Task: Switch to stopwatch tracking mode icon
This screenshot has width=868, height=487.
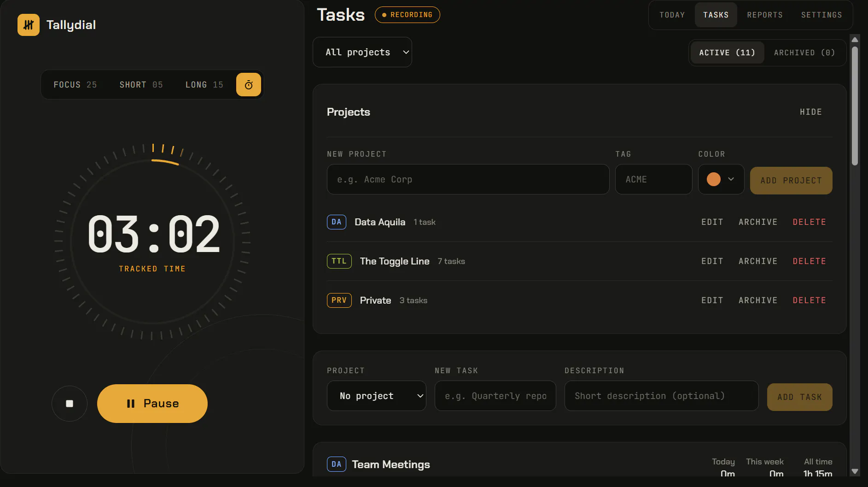Action: point(249,85)
